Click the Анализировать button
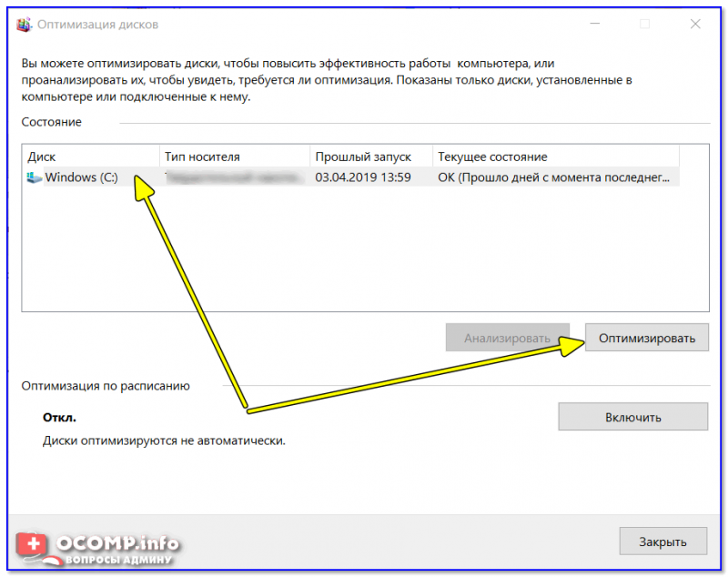Screen dimensions: 728x577 [507, 338]
